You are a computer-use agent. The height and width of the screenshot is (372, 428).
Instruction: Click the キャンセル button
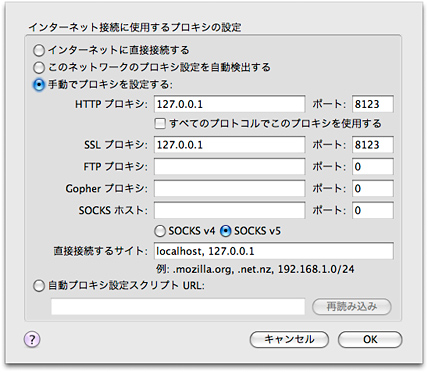coord(289,340)
